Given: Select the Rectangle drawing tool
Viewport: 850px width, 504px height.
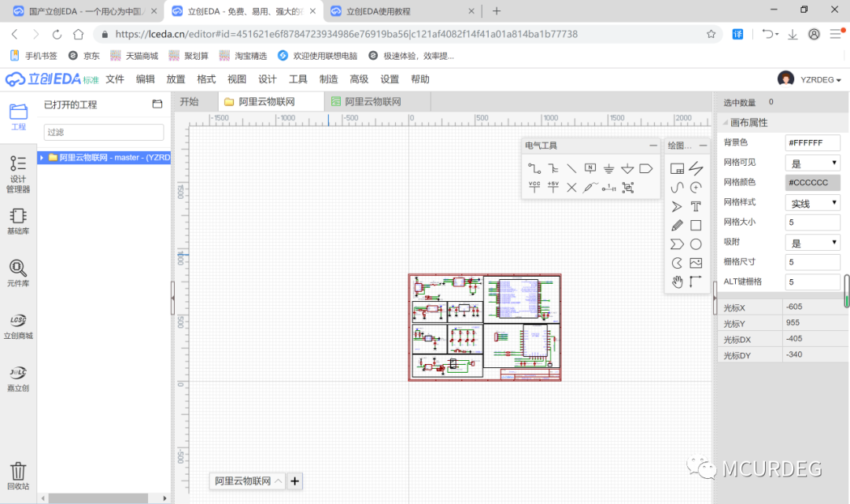Looking at the screenshot, I should pos(696,225).
